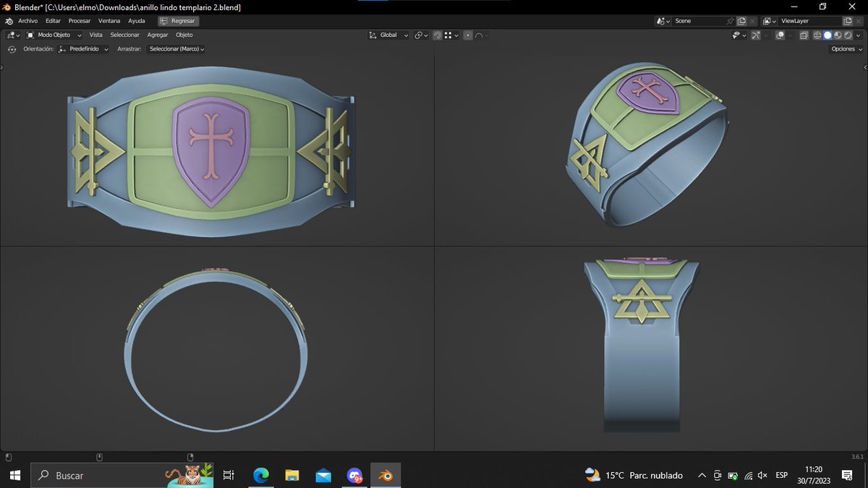Open the Editar menu
868x488 pixels.
[x=53, y=21]
